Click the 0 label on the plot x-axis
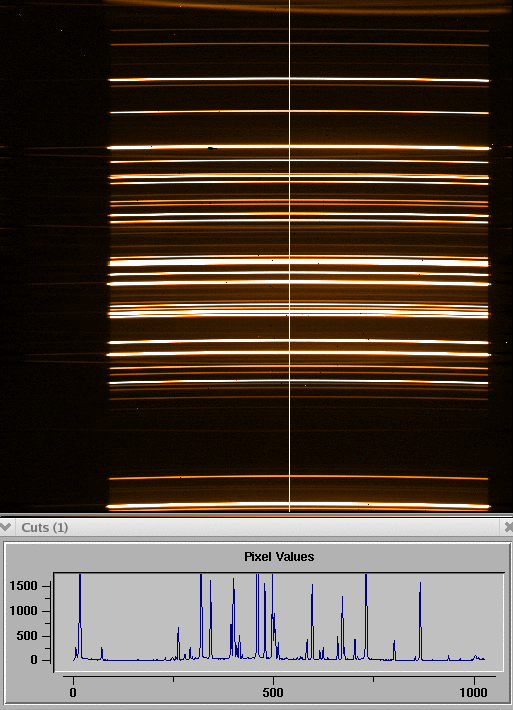 click(x=73, y=692)
